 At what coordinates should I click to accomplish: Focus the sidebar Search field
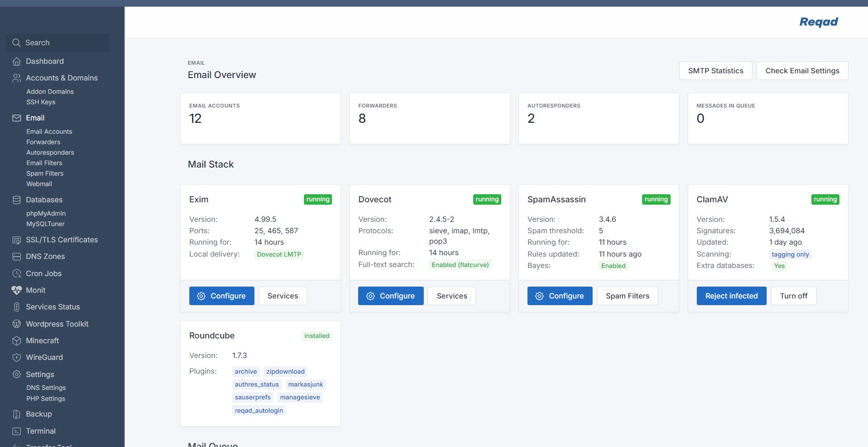[x=58, y=43]
